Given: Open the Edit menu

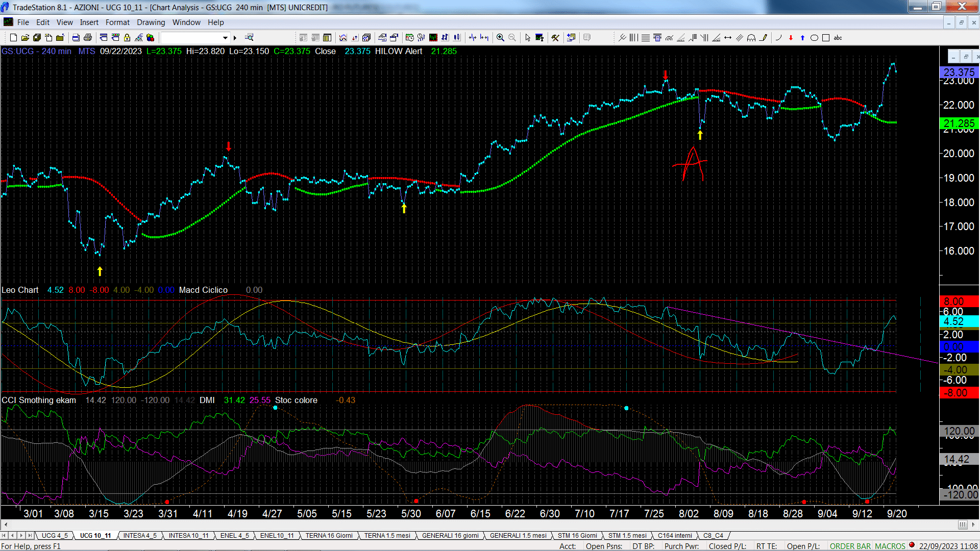Looking at the screenshot, I should (x=43, y=22).
